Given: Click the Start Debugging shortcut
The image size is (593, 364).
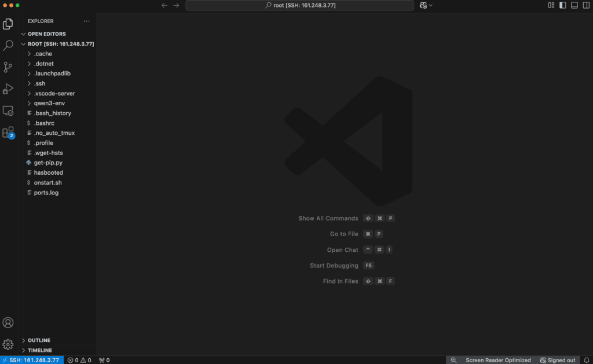Looking at the screenshot, I should [342, 266].
